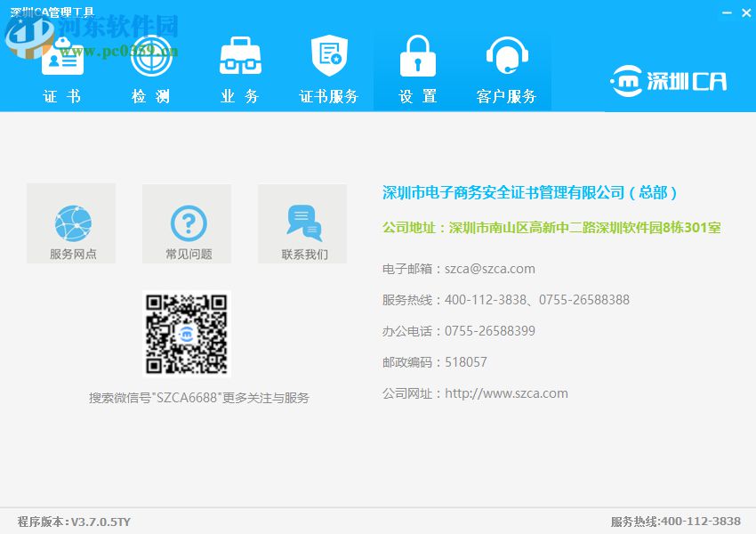Open the 业务 (Business) briefcase icon
This screenshot has width=756, height=534.
pos(239,55)
